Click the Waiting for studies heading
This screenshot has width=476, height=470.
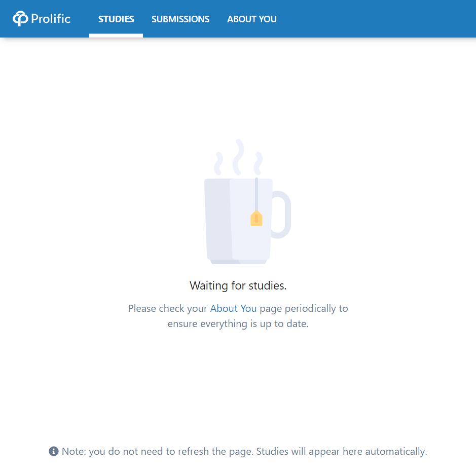coord(238,285)
